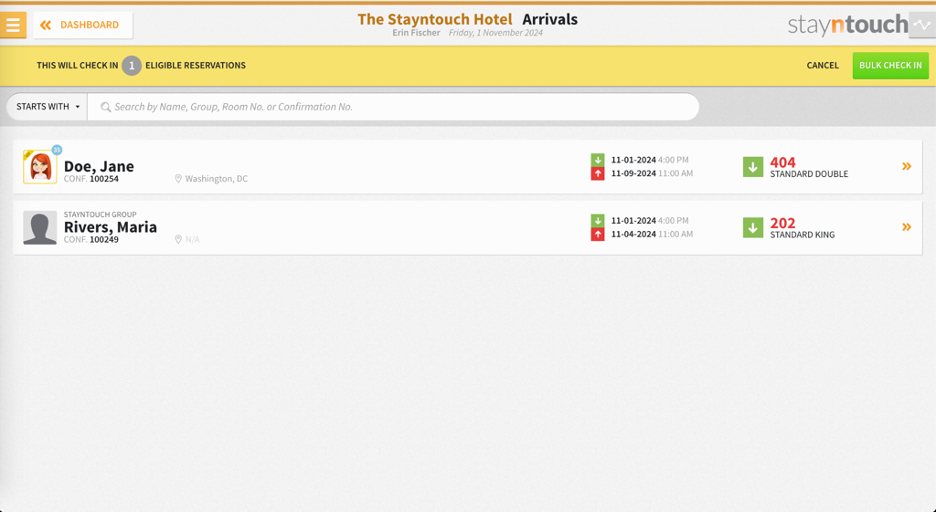Open Doe, Jane reservation name
The image size is (936, 512).
[99, 166]
